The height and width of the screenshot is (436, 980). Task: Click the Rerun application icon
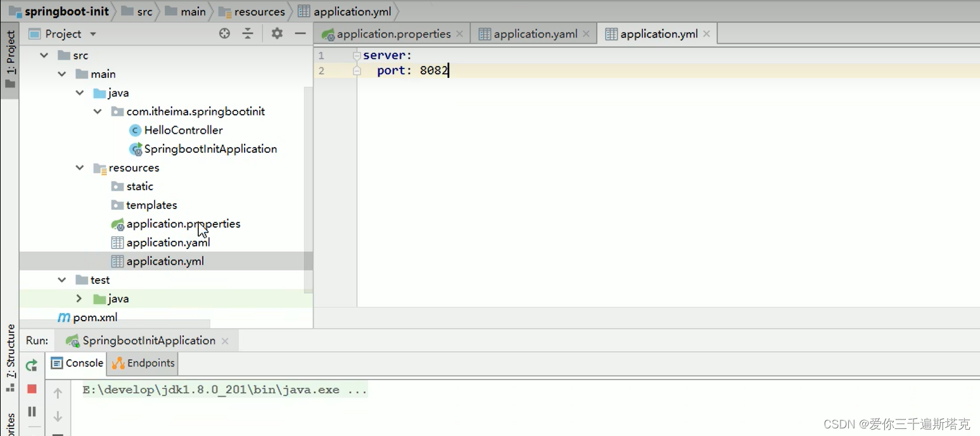(x=32, y=365)
